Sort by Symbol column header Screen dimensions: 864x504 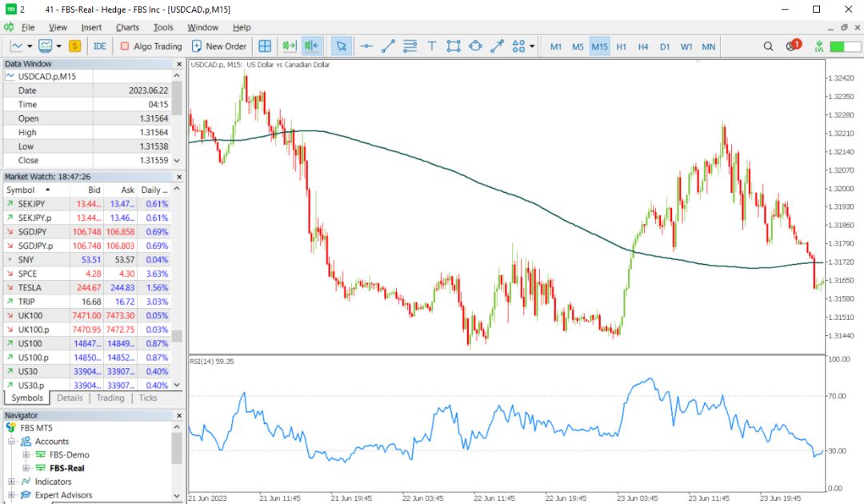click(36, 190)
